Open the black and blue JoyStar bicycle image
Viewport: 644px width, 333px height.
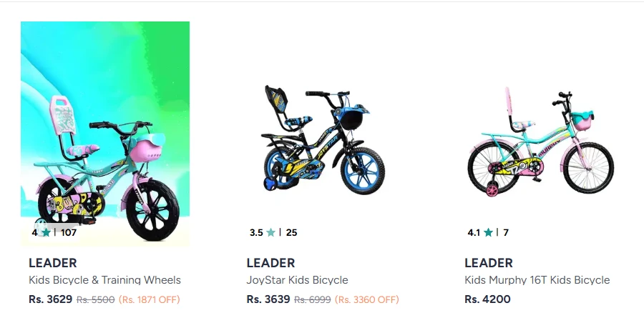coord(323,140)
